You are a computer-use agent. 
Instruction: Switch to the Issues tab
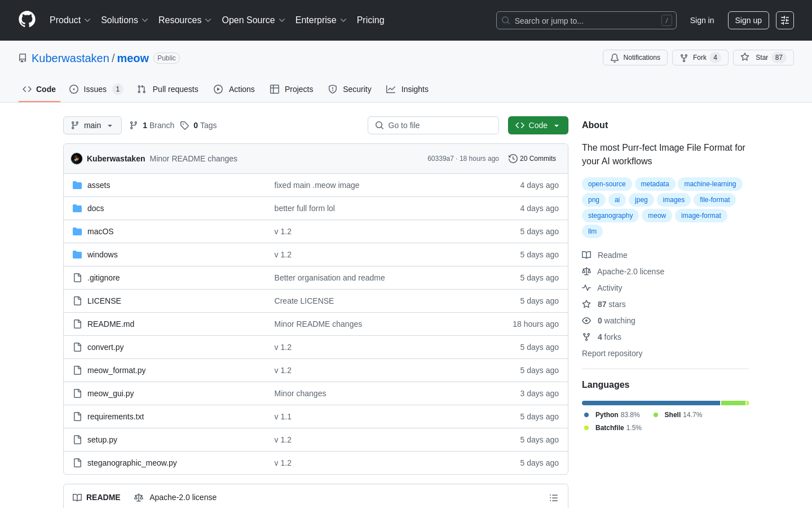pyautogui.click(x=96, y=89)
